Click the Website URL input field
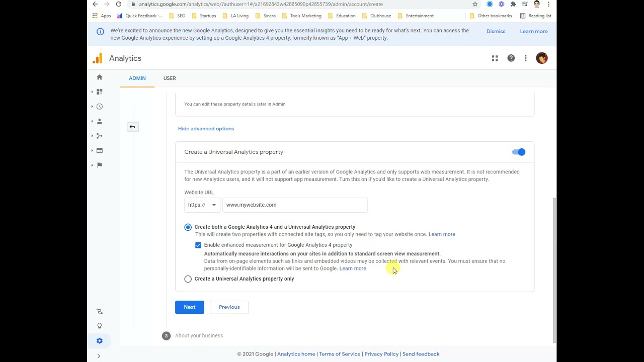644x362 pixels. [295, 205]
